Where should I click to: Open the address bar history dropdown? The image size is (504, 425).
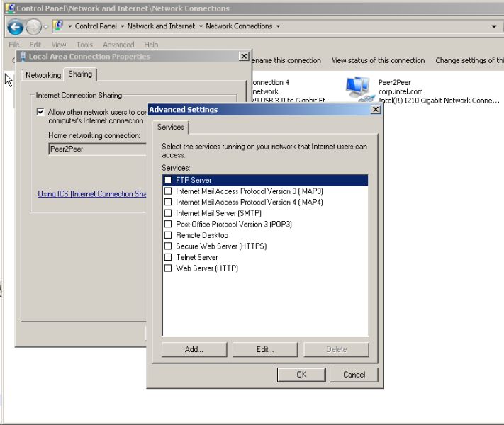coord(493,26)
